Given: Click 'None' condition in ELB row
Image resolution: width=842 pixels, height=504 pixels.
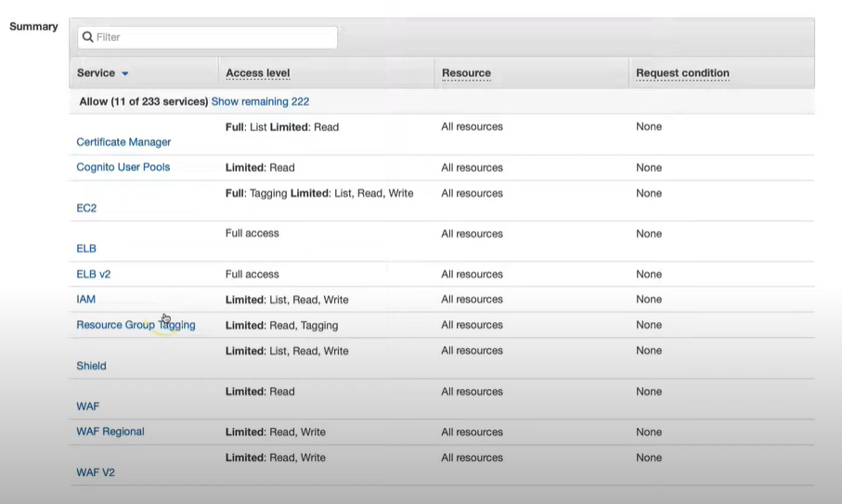Looking at the screenshot, I should (649, 234).
